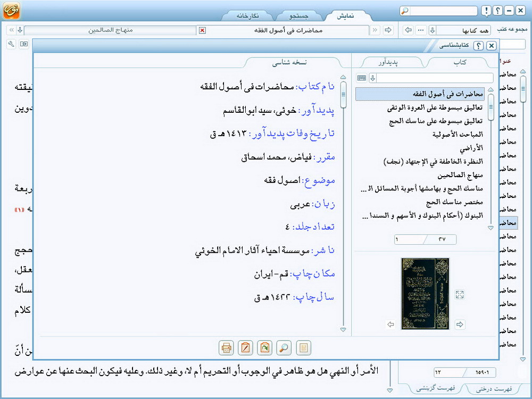Screen dimensions: 532x399
Task: Open the dropdown arrow beside منهاج الصالحين tab
Action: (20, 30)
